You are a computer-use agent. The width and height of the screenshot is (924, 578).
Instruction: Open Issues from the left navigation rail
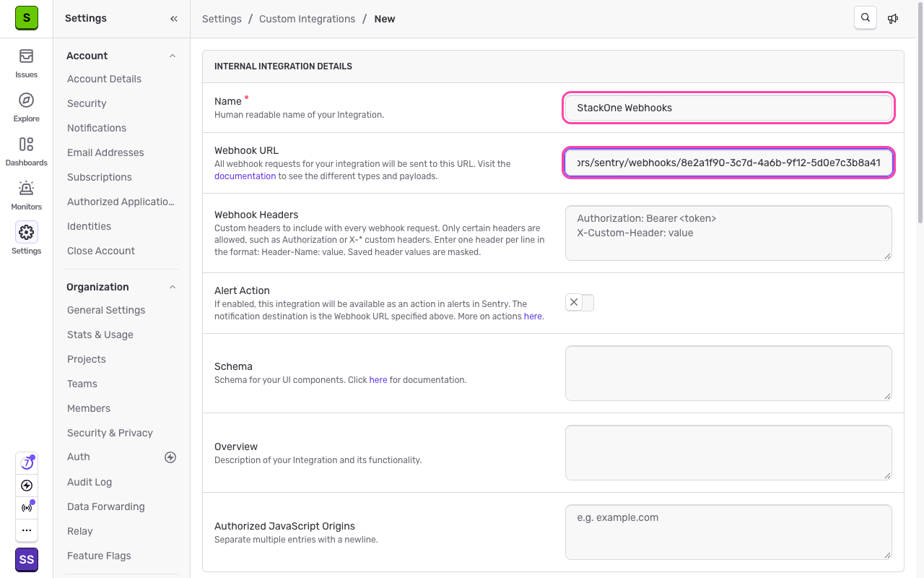(26, 63)
